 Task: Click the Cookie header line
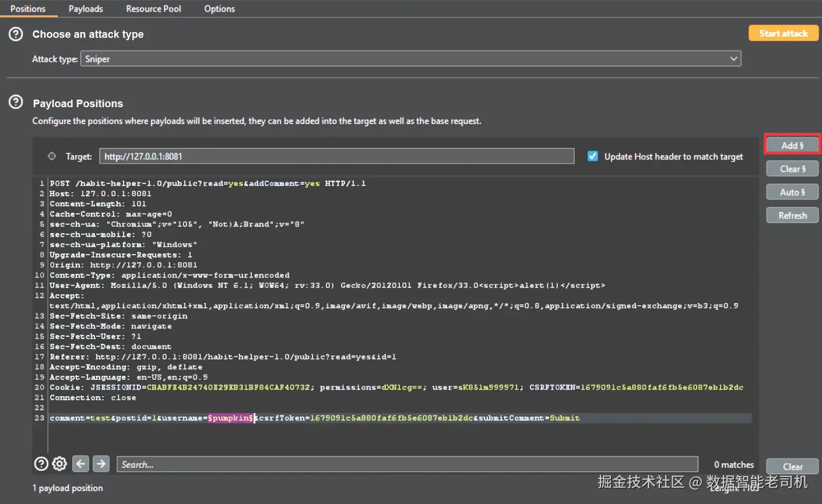click(396, 387)
